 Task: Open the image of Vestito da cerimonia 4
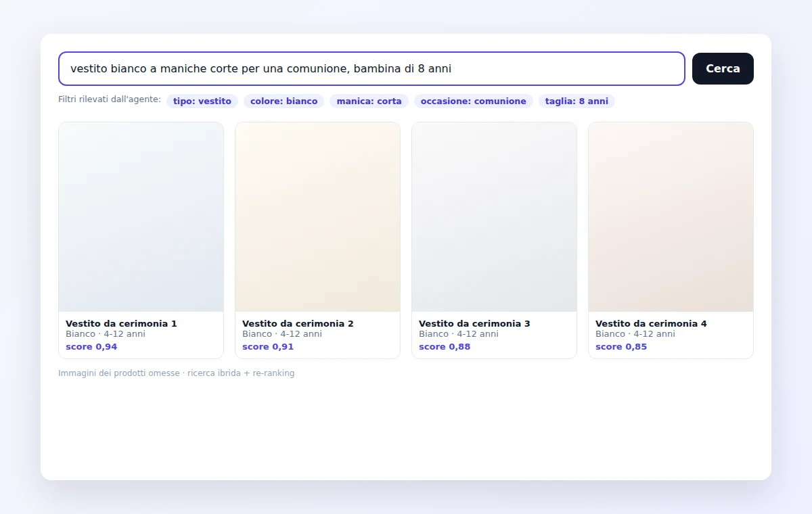point(671,217)
